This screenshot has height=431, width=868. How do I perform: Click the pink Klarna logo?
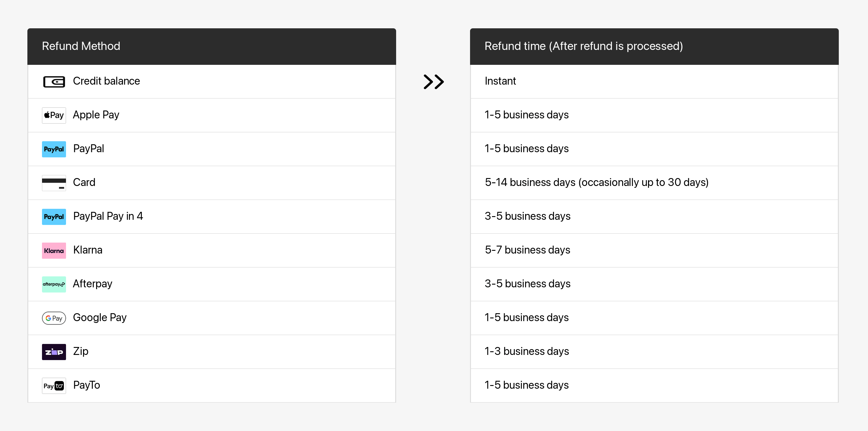[x=54, y=251]
